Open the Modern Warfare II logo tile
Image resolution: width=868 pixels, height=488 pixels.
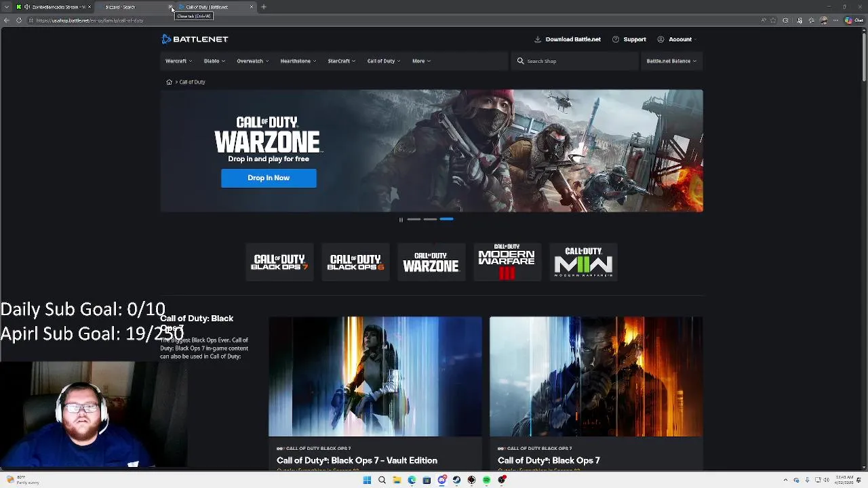[583, 262]
